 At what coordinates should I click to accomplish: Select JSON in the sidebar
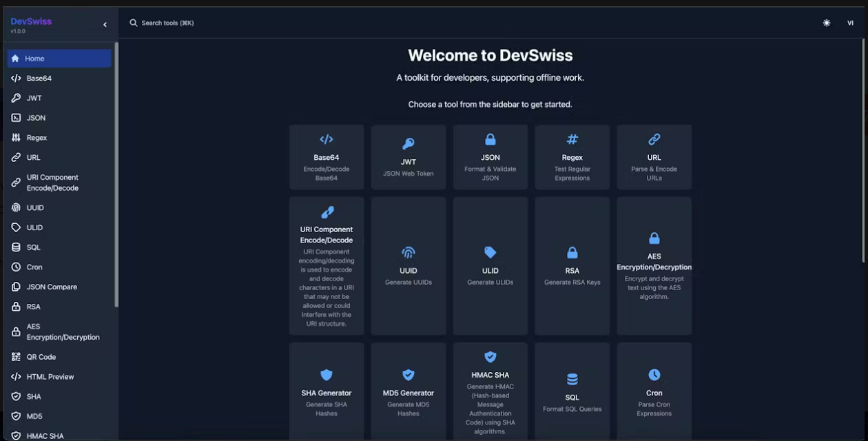(59, 118)
